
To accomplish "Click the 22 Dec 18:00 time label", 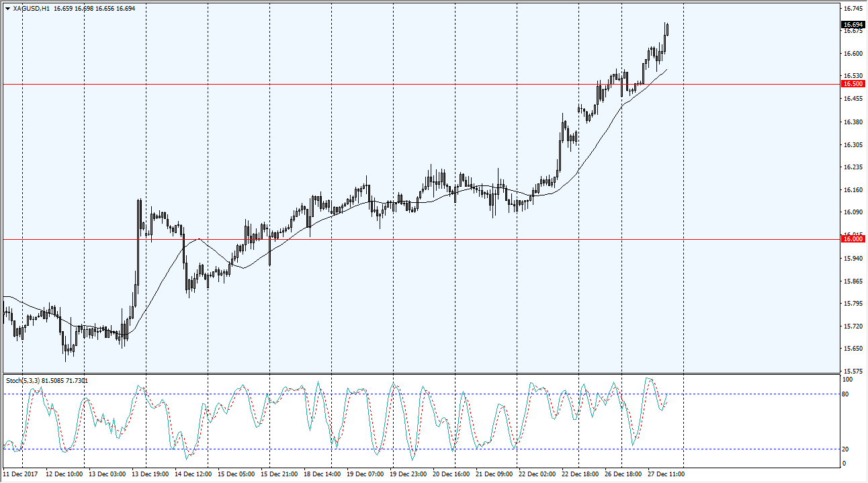I will coord(580,474).
